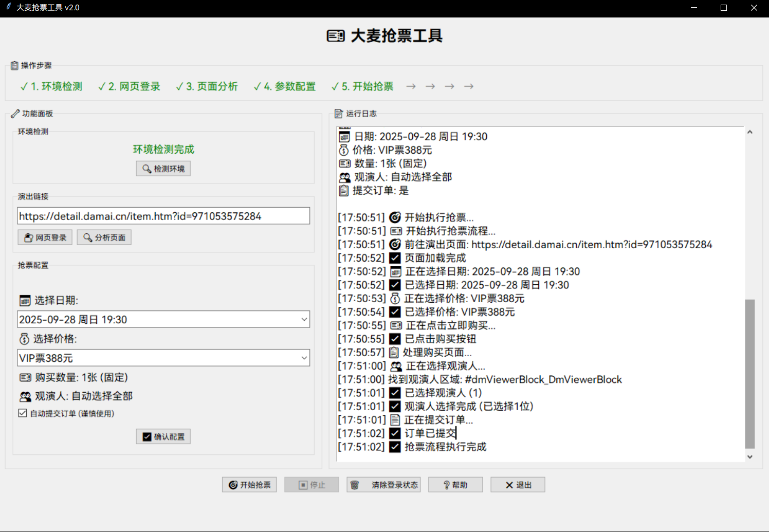Click the 演出链接 URL input field
Screen dimensions: 769x532
(x=163, y=216)
